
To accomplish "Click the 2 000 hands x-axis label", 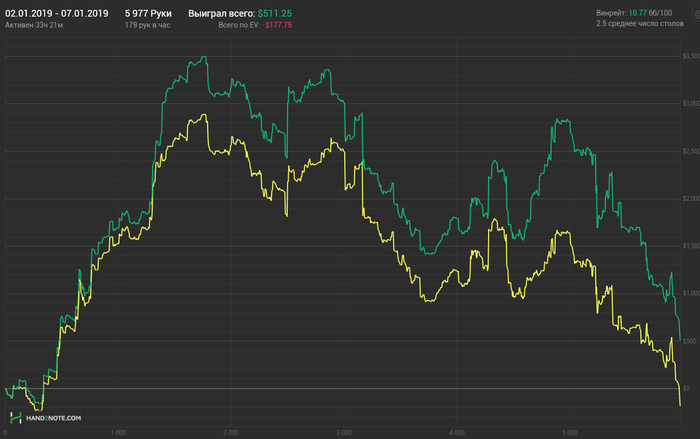I will tap(231, 432).
